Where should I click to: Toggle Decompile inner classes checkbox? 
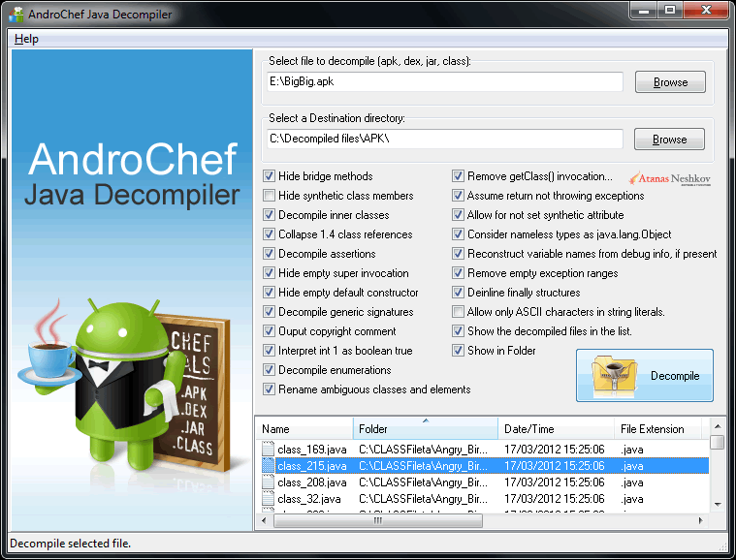269,215
